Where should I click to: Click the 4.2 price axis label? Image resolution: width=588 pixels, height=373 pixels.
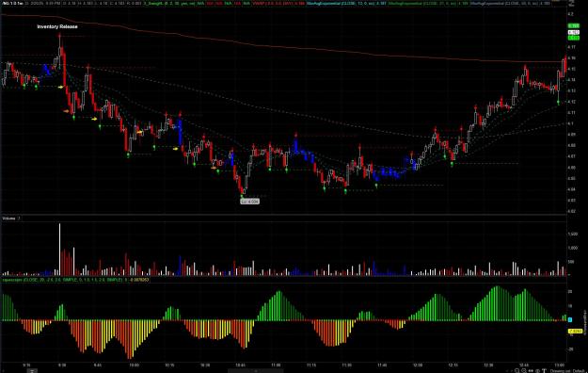pos(570,14)
